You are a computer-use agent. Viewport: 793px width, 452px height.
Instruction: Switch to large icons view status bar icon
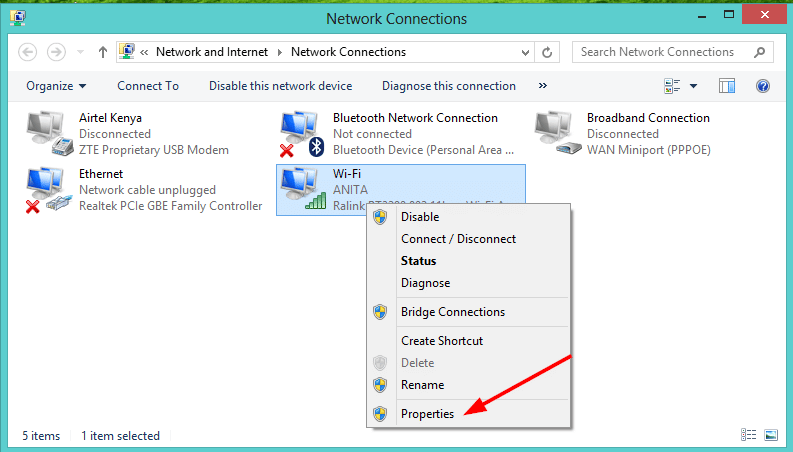coord(771,435)
